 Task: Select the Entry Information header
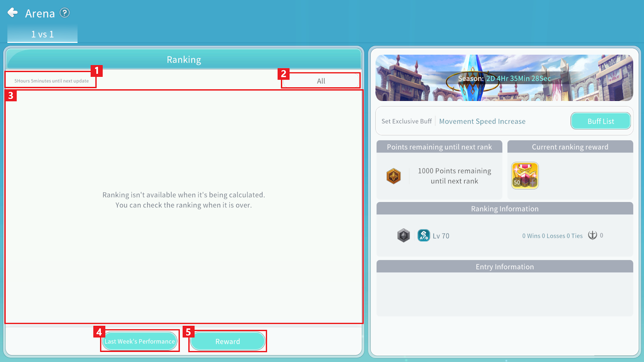click(505, 267)
